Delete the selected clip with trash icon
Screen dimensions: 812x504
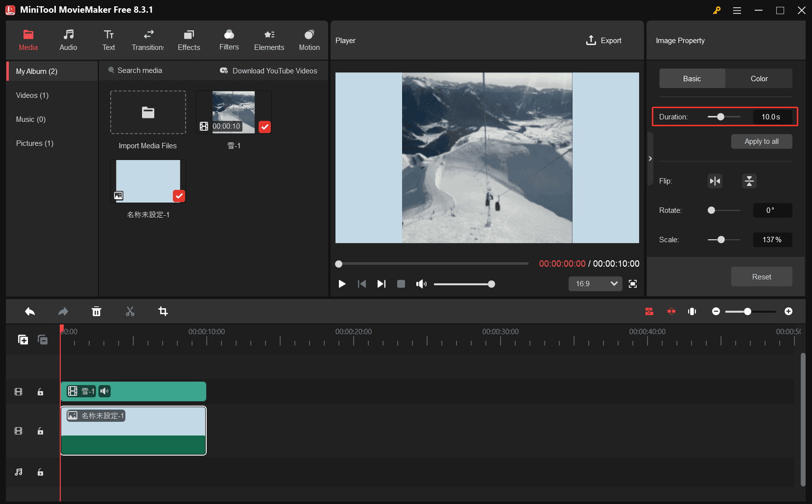click(x=96, y=312)
